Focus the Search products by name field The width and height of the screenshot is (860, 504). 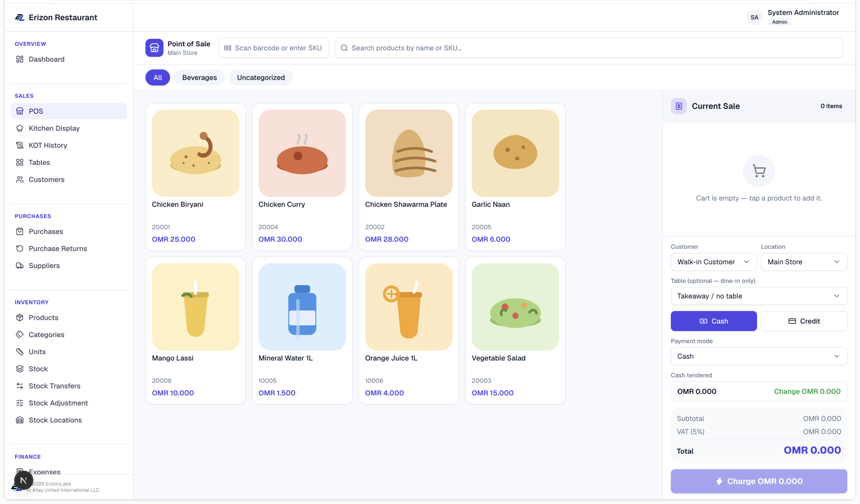click(589, 48)
